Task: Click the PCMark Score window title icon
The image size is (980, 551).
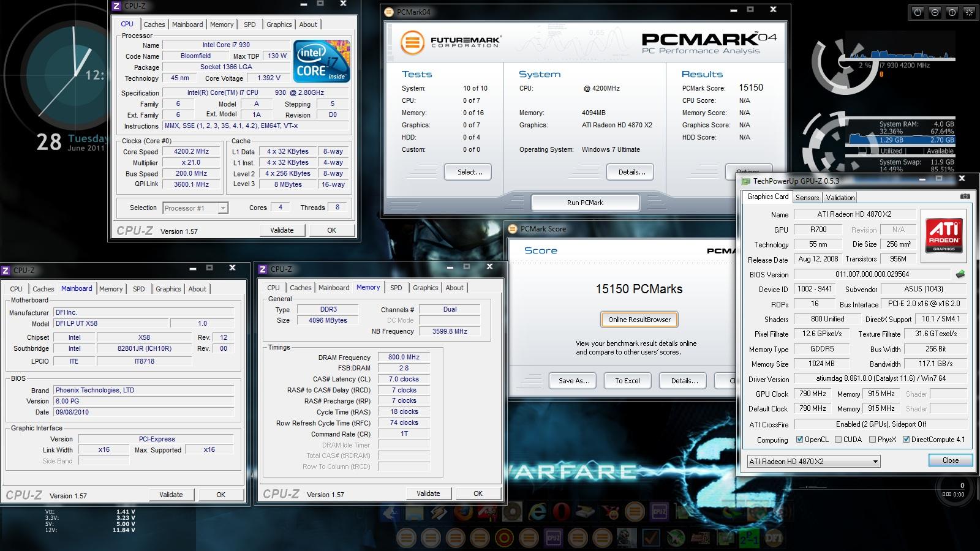Action: pos(513,229)
